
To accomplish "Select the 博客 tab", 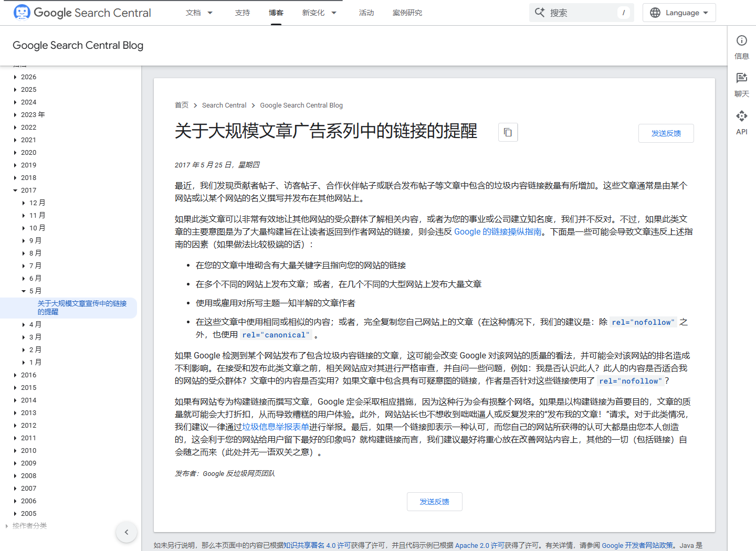I will pos(276,13).
